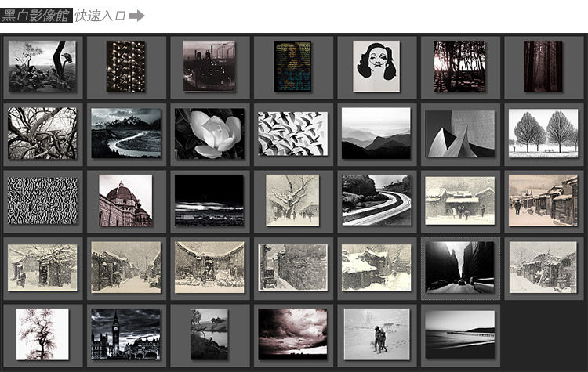Image resolution: width=588 pixels, height=372 pixels.
Task: Select the beach pier seascape thumbnail
Action: [459, 334]
